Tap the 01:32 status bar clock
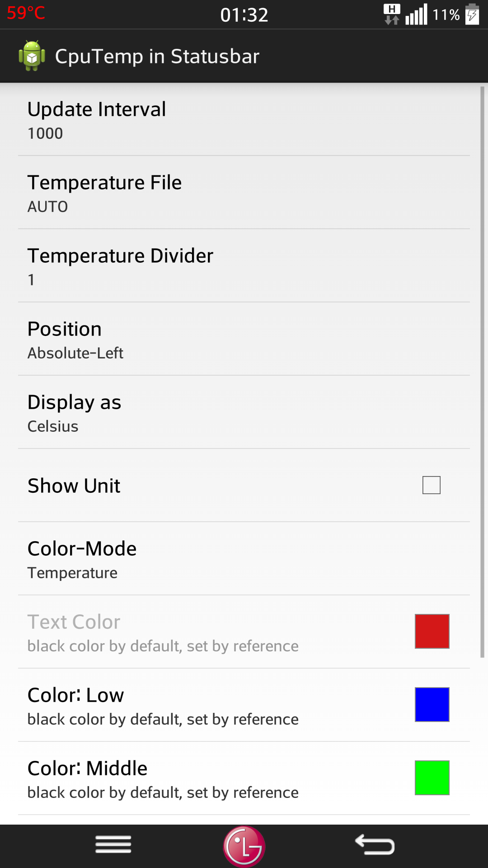 244,15
